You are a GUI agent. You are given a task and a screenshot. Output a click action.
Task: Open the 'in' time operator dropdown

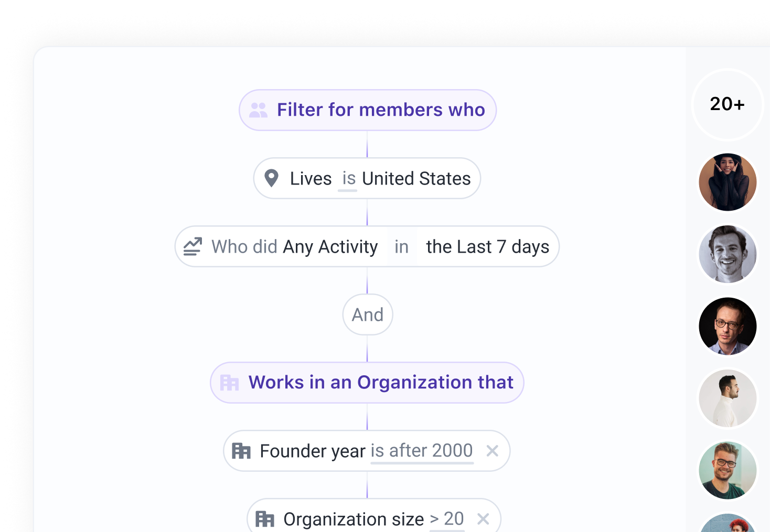[x=401, y=246]
